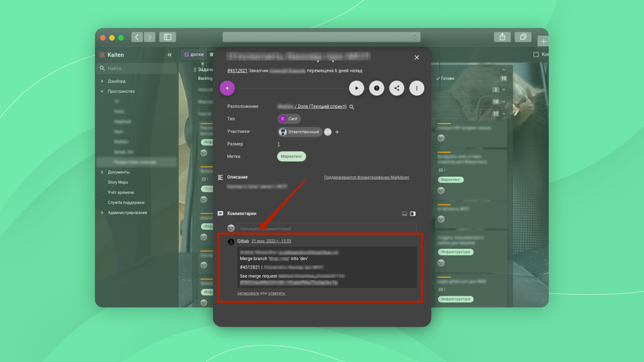Click the three-dot more options icon
Image resolution: width=644 pixels, height=362 pixels.
pyautogui.click(x=417, y=88)
